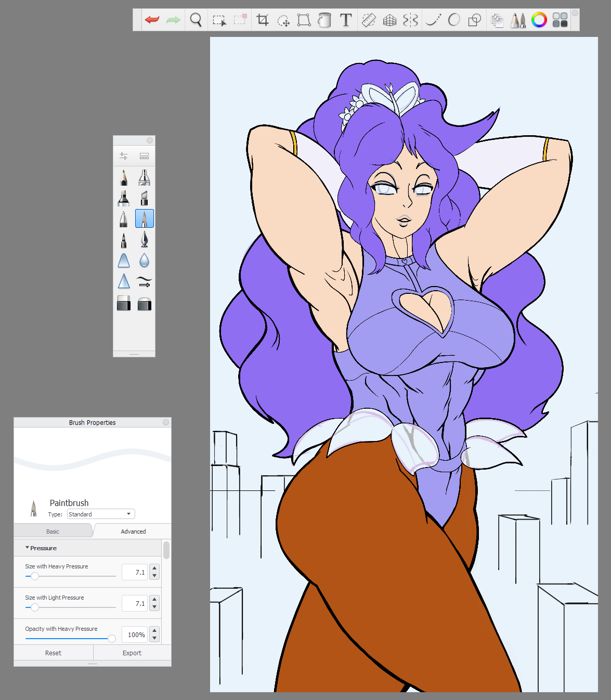Image resolution: width=611 pixels, height=700 pixels.
Task: Toggle the Symmetry tool
Action: click(x=410, y=20)
